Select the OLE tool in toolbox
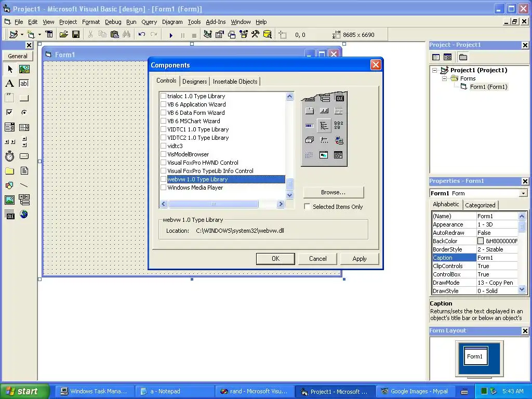Viewport: 532px width, 399px height. coord(10,214)
